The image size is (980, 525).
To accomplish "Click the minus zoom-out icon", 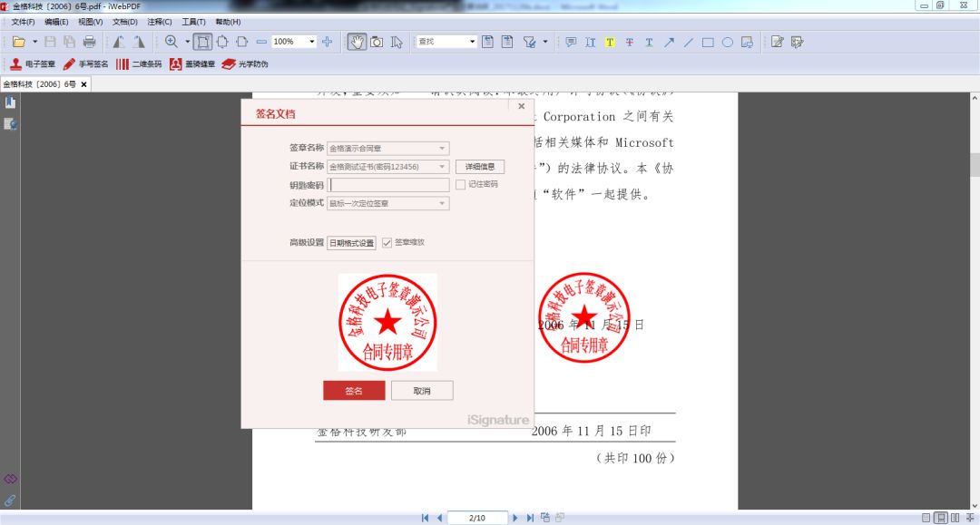I will tap(261, 42).
